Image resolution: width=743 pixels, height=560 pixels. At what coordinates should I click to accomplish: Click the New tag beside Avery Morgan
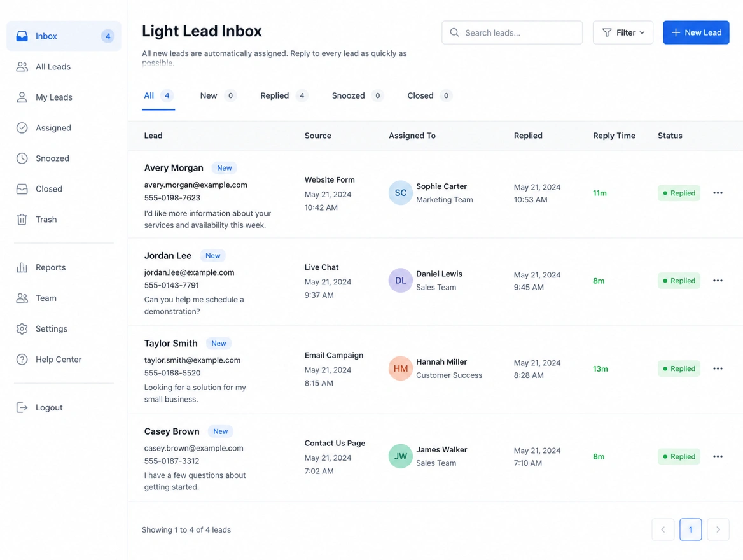[x=224, y=168]
